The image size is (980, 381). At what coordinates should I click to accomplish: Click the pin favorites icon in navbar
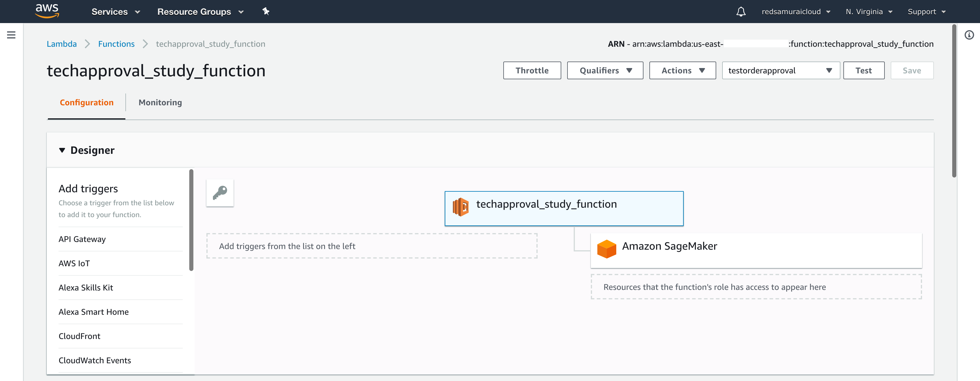tap(266, 12)
